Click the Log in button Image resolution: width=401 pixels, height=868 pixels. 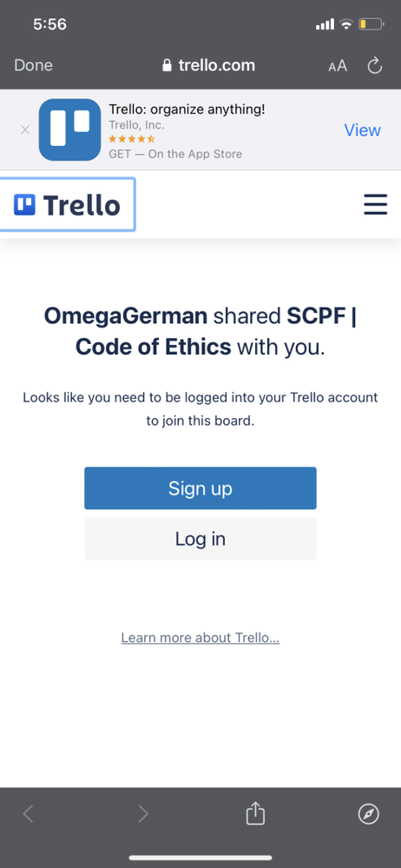200,539
